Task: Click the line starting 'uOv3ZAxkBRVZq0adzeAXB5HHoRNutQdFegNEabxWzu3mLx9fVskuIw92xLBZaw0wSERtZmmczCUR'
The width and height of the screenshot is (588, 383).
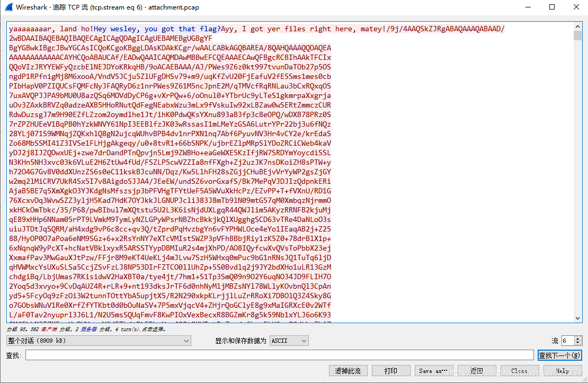Action: (x=170, y=105)
